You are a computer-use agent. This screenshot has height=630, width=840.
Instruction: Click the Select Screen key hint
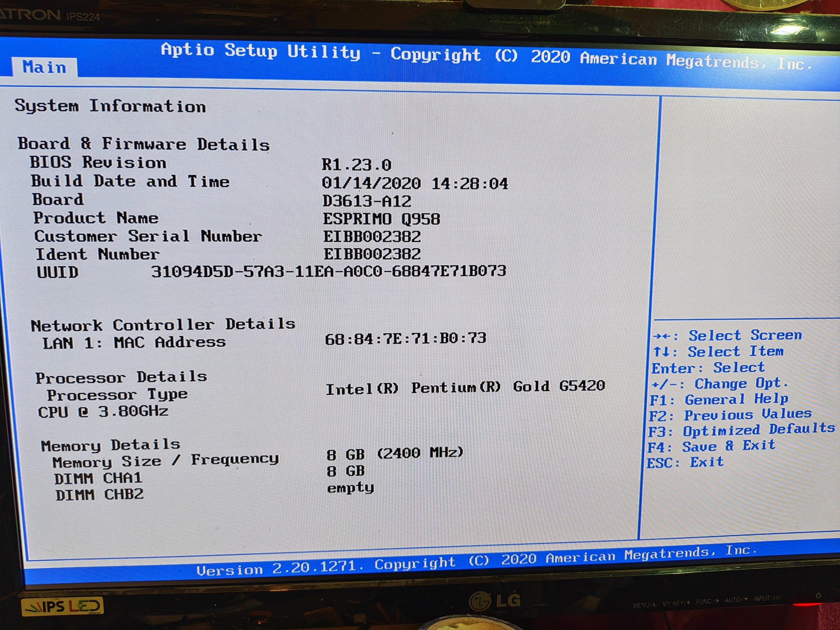click(x=727, y=335)
